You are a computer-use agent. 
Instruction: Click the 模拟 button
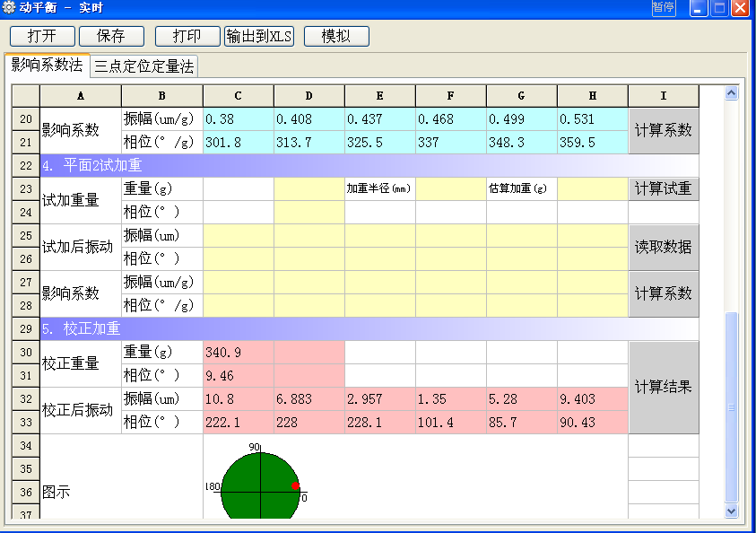click(x=336, y=36)
